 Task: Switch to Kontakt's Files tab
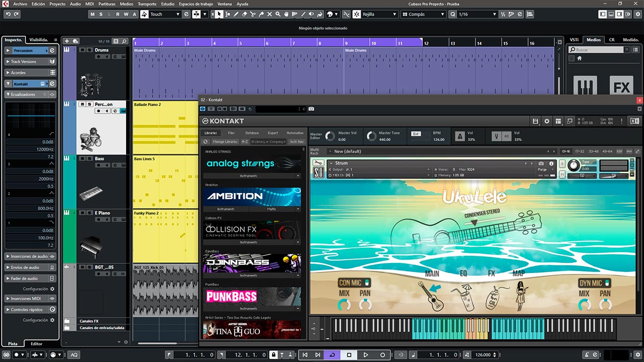point(231,132)
